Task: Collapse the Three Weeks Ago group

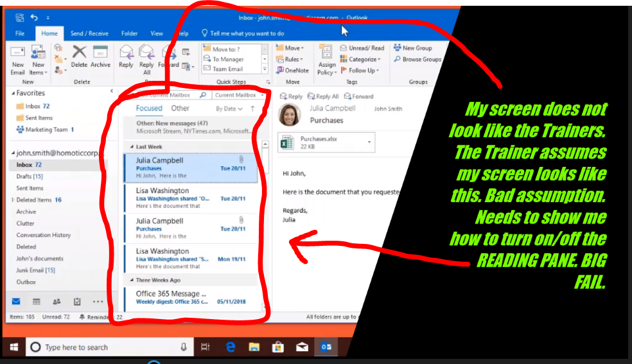Action: [132, 280]
